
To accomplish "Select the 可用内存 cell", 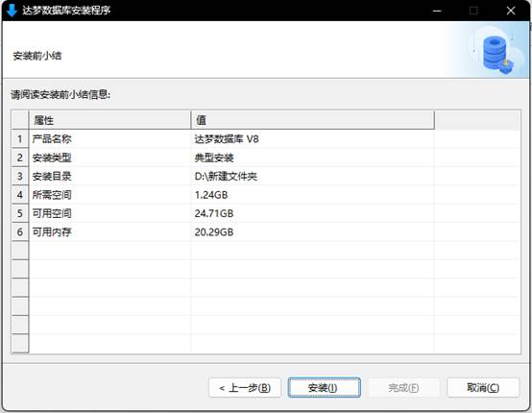I will tap(109, 232).
